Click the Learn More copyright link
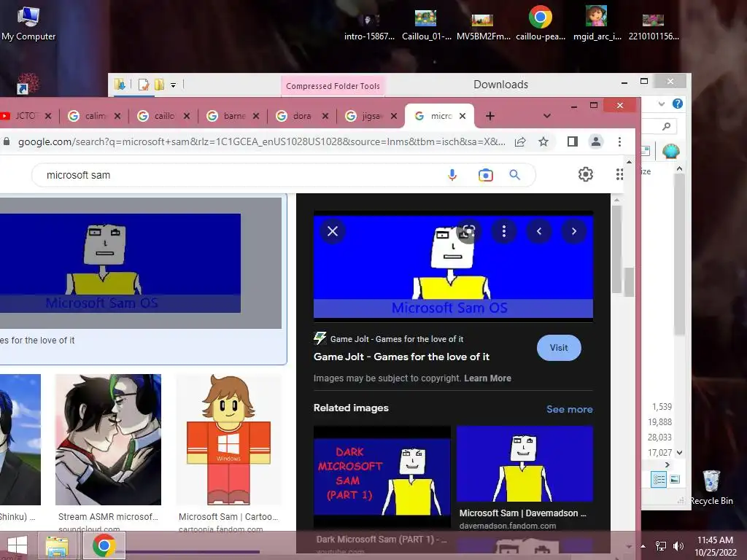747x560 pixels. [x=487, y=378]
